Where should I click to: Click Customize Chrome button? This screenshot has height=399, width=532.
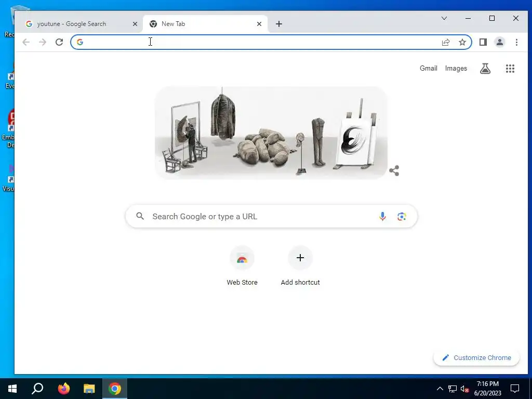pos(476,357)
